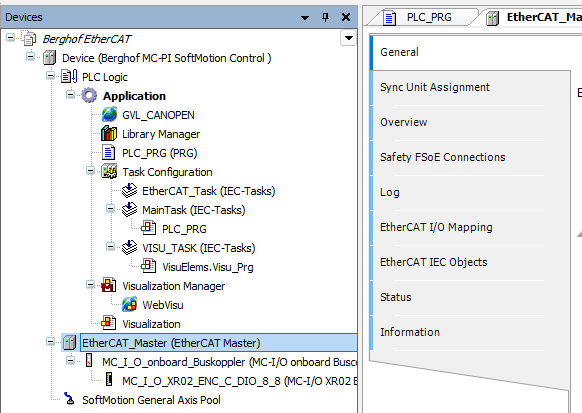Screen dimensions: 582x413
Task: Open the Log tab
Action: click(x=471, y=192)
